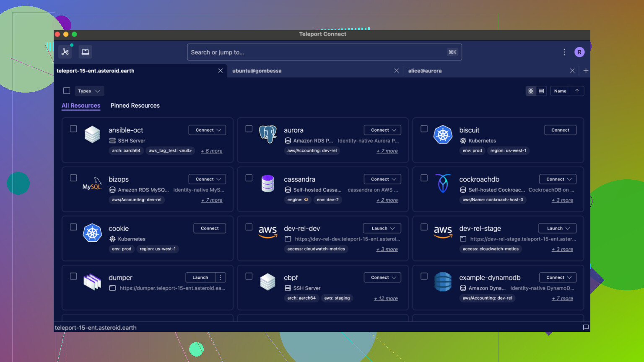Image resolution: width=644 pixels, height=362 pixels.
Task: Close the teleport-15-ent.asteroid.earth tab
Action: [221, 71]
